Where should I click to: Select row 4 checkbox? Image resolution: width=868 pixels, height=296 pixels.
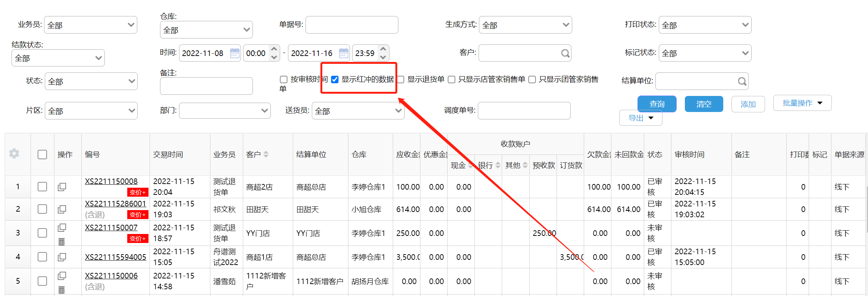[x=42, y=257]
